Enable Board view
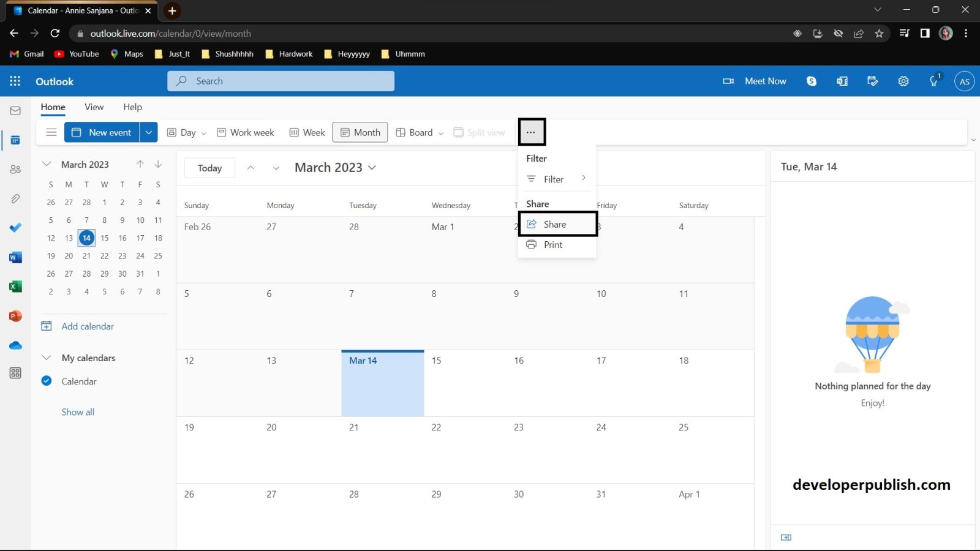The image size is (980, 551). pyautogui.click(x=419, y=132)
